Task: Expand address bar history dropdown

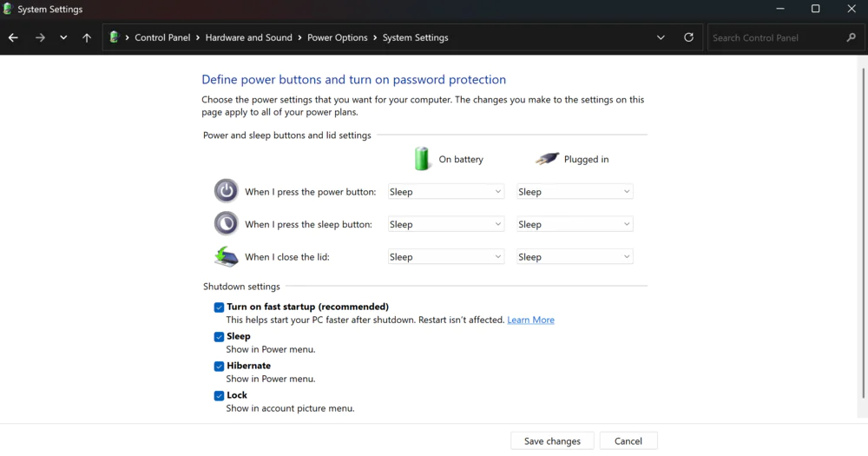Action: pyautogui.click(x=661, y=37)
